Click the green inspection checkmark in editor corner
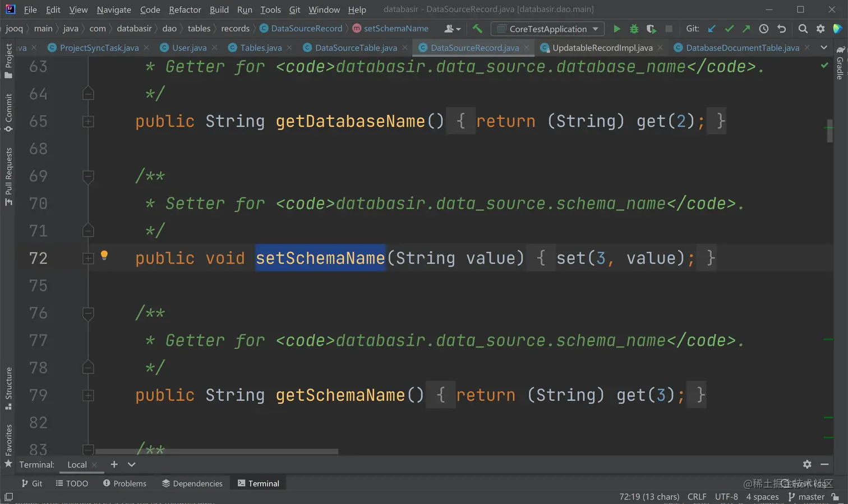The height and width of the screenshot is (504, 848). 824,65
